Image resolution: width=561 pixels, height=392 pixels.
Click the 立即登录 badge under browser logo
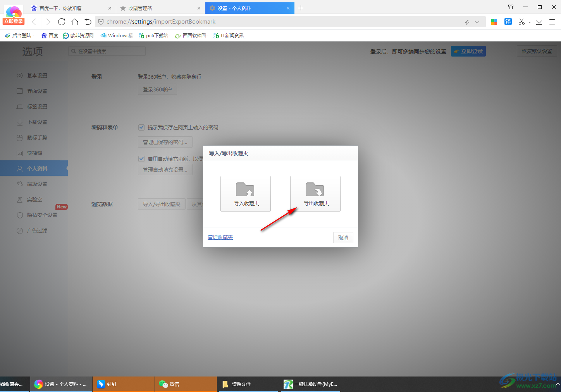[14, 21]
